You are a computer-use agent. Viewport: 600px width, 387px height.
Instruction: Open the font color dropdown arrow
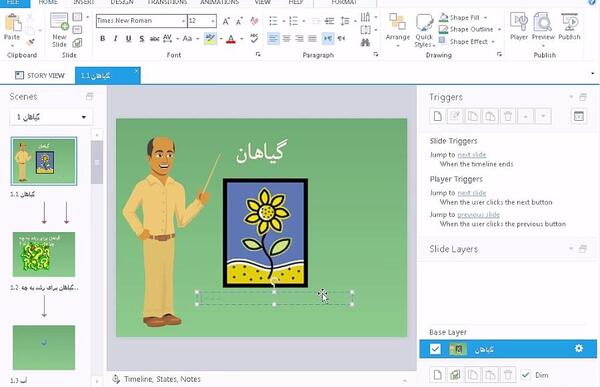[x=241, y=39]
